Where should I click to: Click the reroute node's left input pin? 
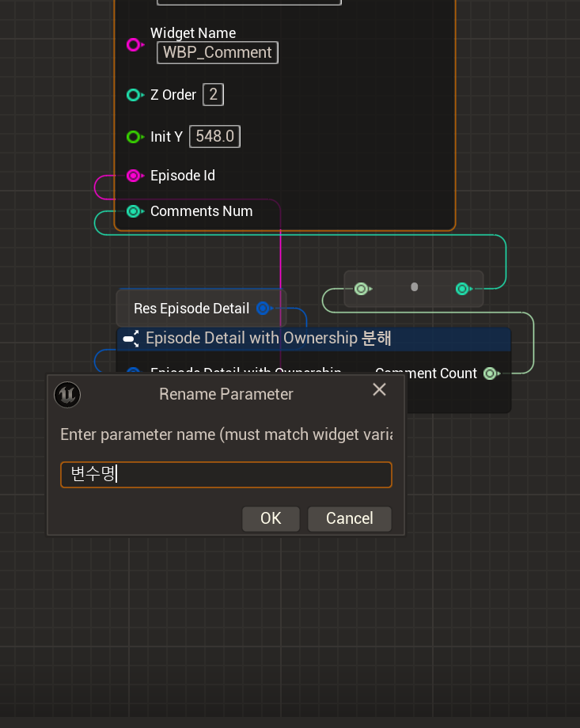pos(362,289)
